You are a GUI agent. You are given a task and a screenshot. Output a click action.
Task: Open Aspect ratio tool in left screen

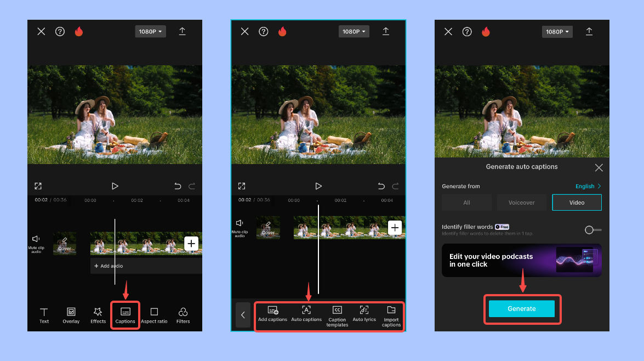(154, 315)
